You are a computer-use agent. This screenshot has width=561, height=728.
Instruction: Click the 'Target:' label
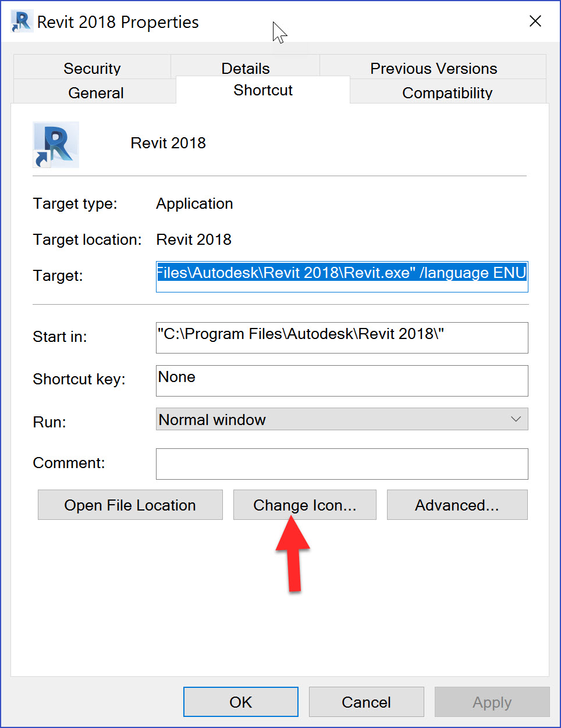click(x=58, y=276)
